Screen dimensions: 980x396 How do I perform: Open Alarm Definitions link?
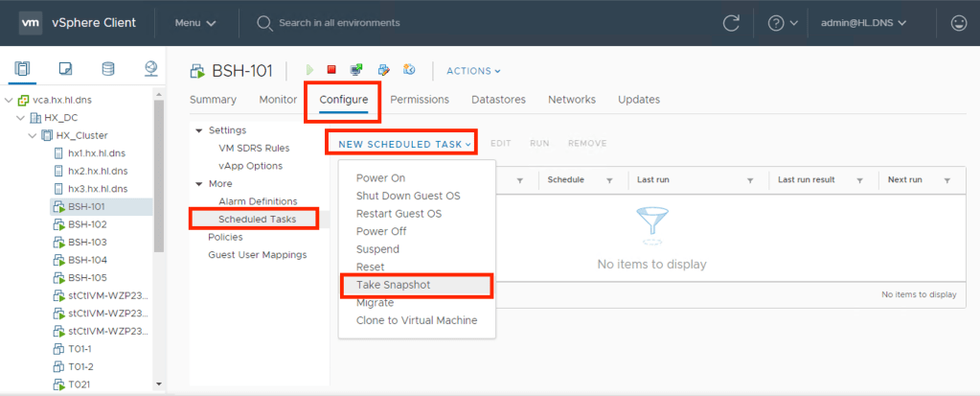click(258, 201)
